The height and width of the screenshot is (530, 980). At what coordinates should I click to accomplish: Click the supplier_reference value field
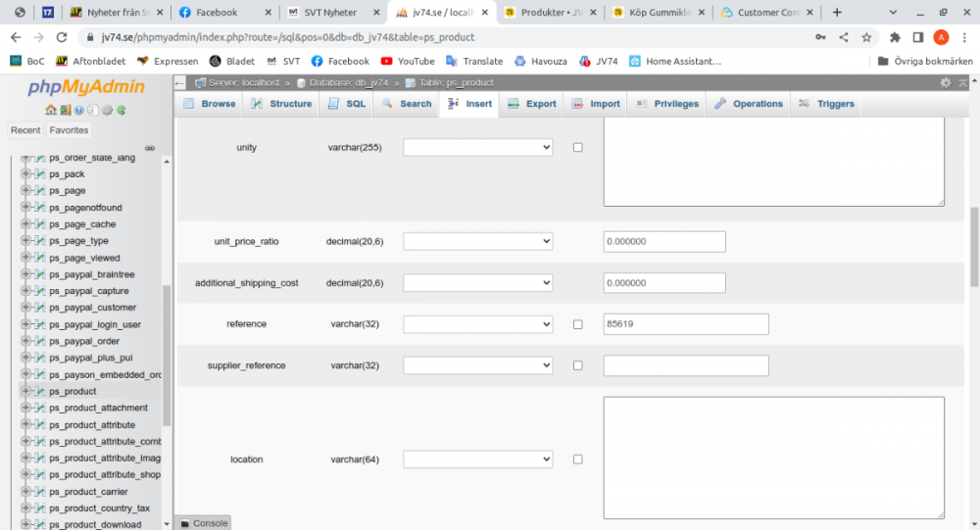[x=686, y=365]
